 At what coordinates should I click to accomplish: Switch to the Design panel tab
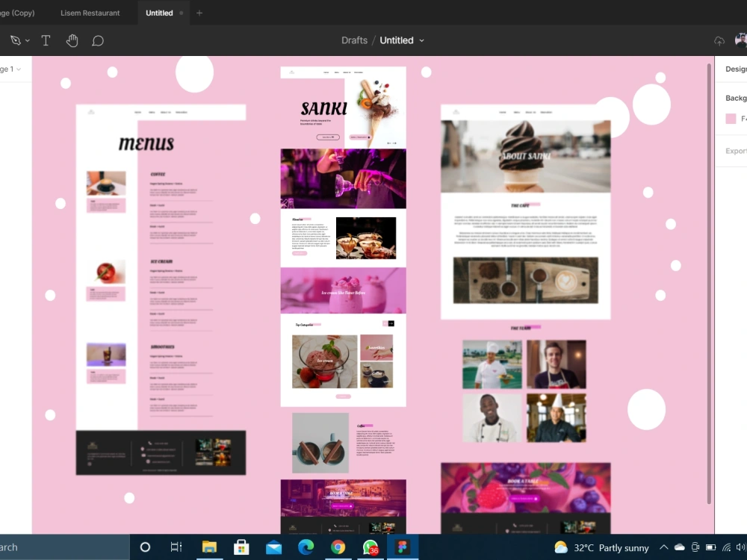[736, 69]
